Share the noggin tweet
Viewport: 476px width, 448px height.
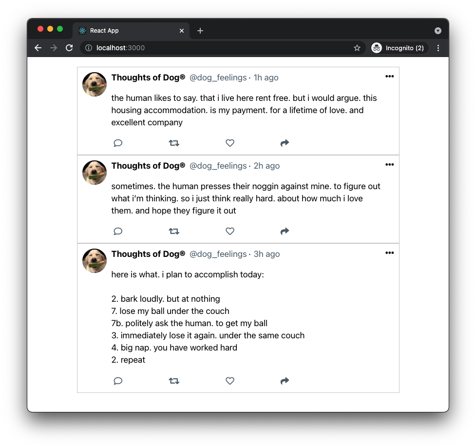coord(285,231)
